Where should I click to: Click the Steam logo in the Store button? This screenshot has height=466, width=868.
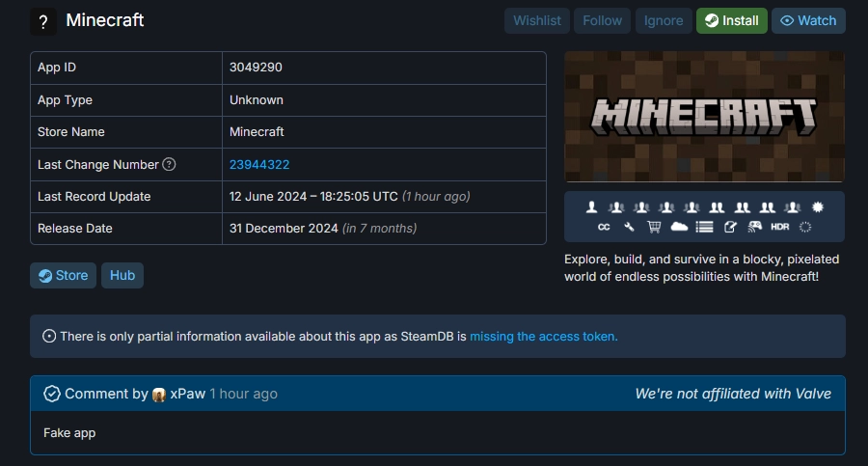44,276
